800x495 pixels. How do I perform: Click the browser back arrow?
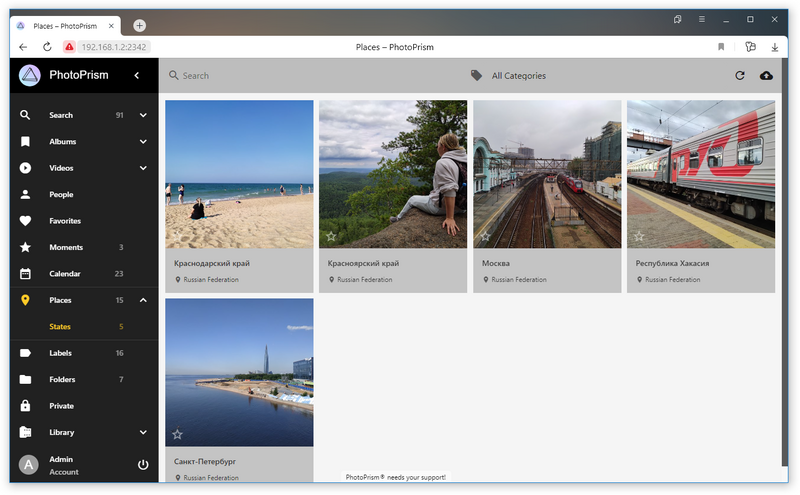[23, 47]
